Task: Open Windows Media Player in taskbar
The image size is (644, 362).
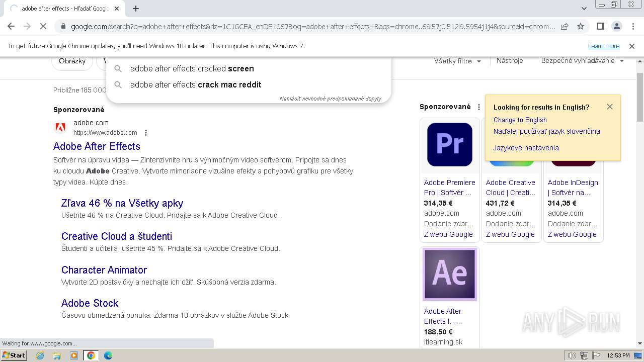Action: [74, 355]
